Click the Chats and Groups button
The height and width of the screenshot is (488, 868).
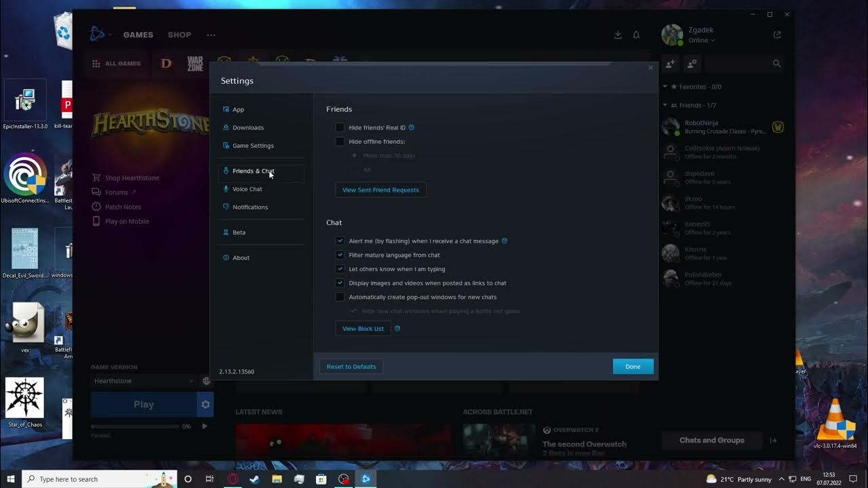point(712,441)
